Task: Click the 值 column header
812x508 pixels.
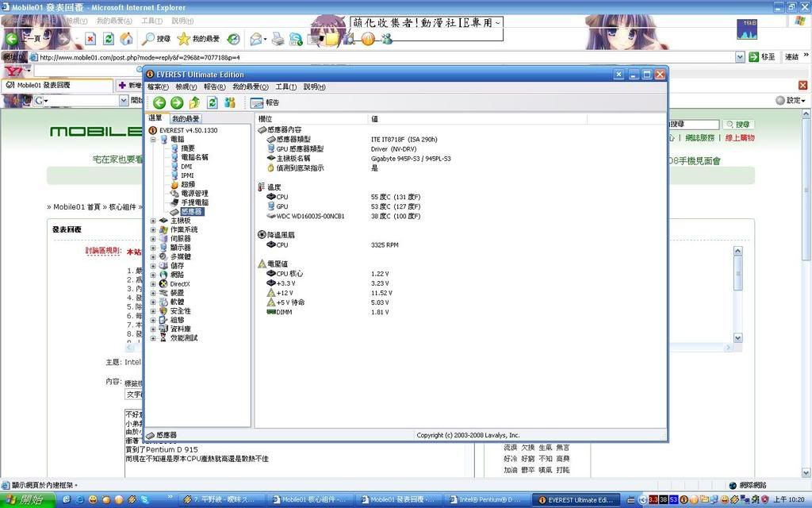Action: click(x=477, y=119)
